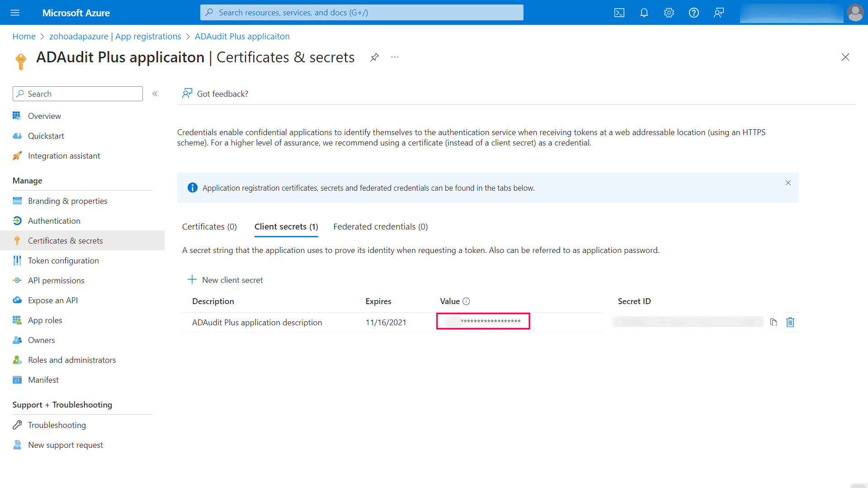Open Token configuration from the sidebar
Viewport: 868px width, 488px height.
point(63,260)
